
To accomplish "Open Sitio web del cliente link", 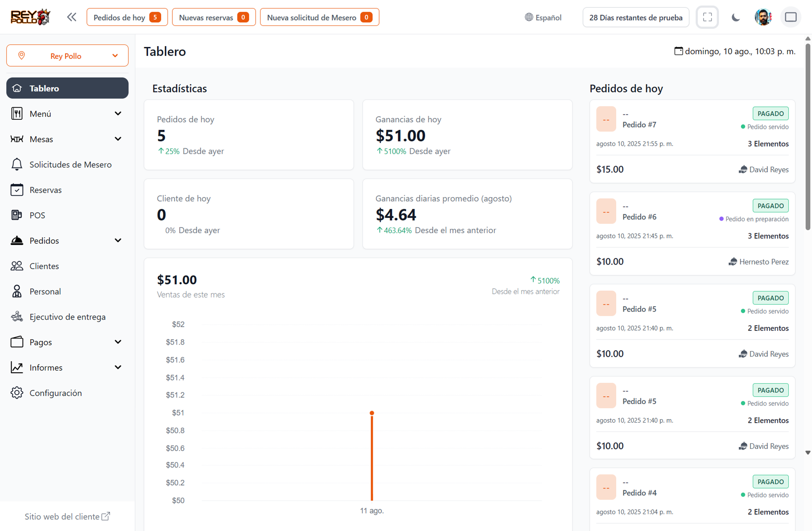I will 67,516.
